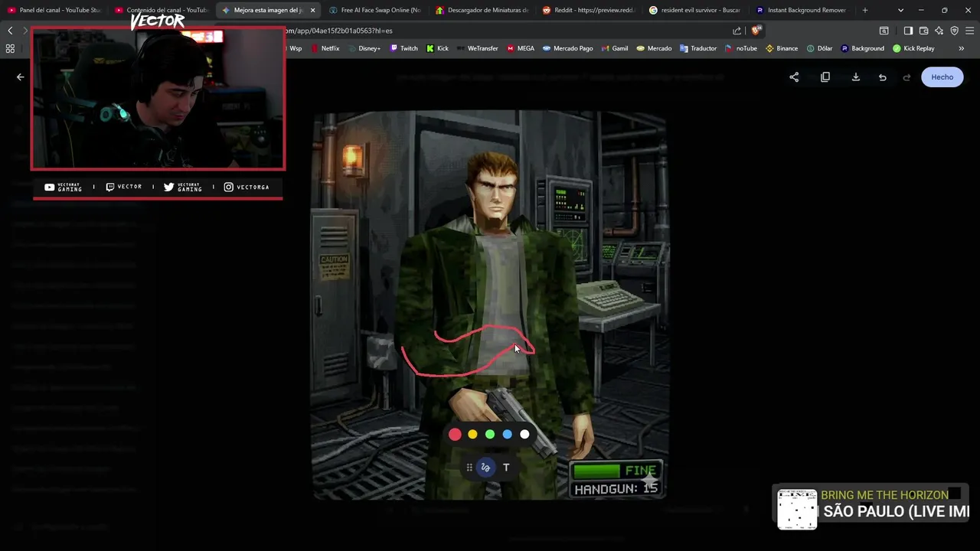This screenshot has height=551, width=980.
Task: Click the browser back button
Action: click(10, 31)
